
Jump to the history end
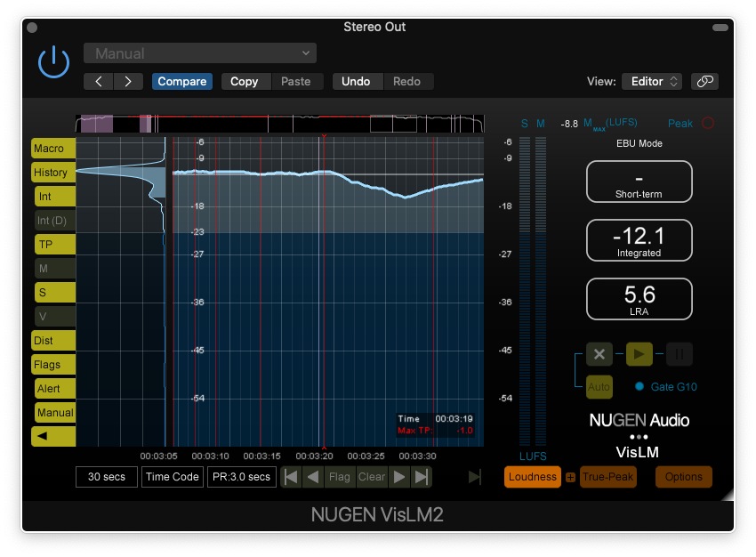click(422, 477)
